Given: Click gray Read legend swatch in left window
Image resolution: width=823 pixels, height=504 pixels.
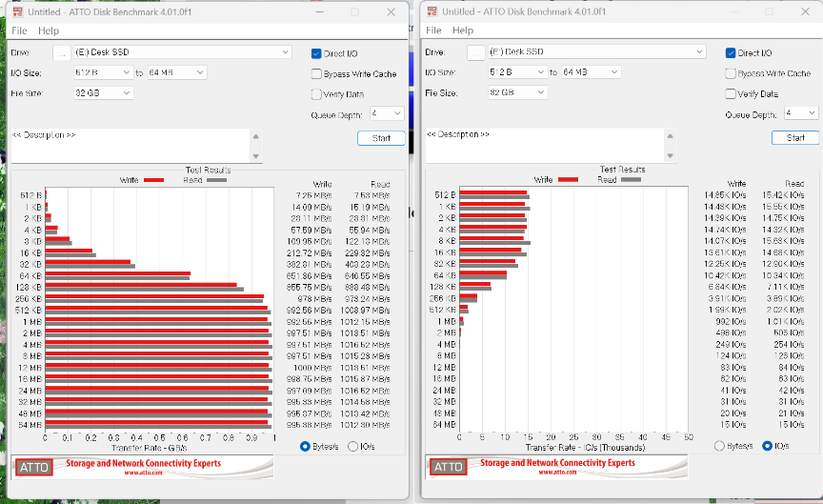Looking at the screenshot, I should 216,180.
